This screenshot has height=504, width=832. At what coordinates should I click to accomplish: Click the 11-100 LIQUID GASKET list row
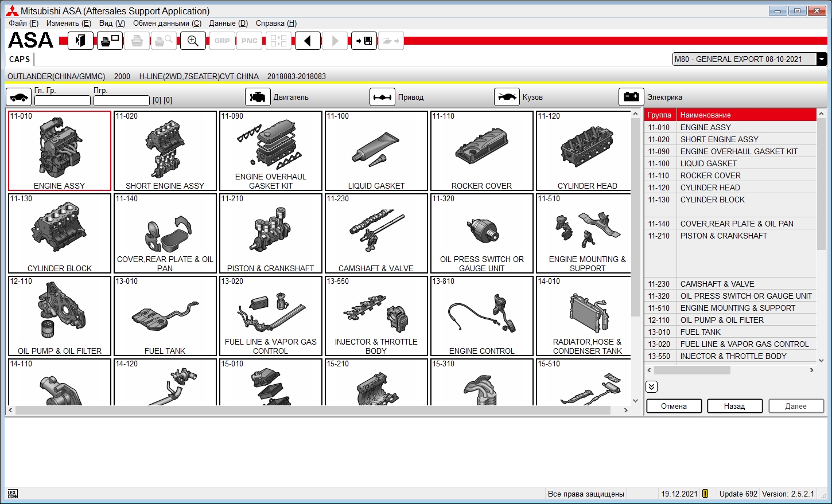[x=730, y=163]
